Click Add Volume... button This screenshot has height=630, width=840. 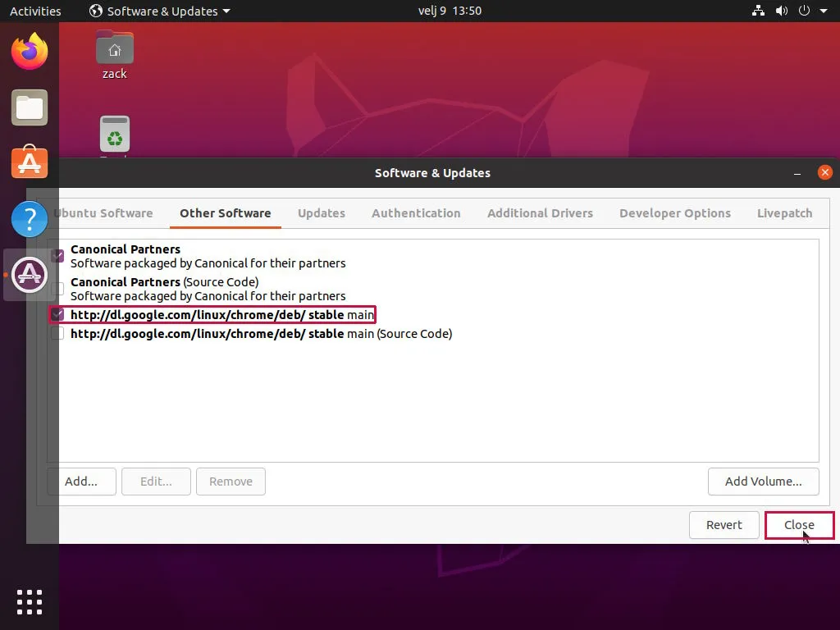[764, 482]
